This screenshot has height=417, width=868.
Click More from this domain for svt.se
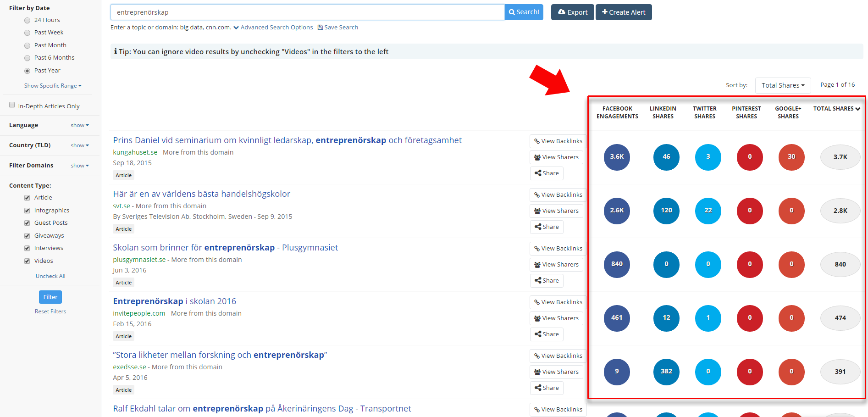[x=171, y=206]
